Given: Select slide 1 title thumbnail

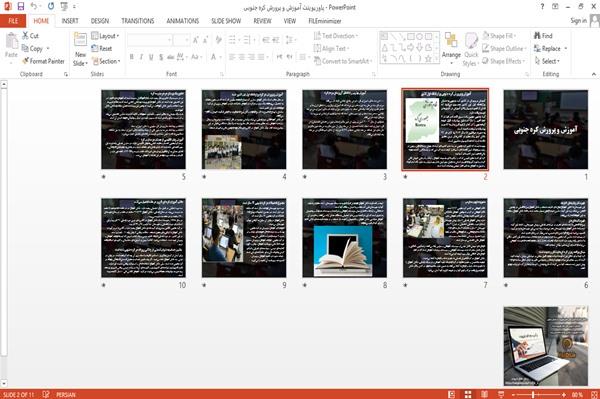Looking at the screenshot, I should [x=546, y=129].
